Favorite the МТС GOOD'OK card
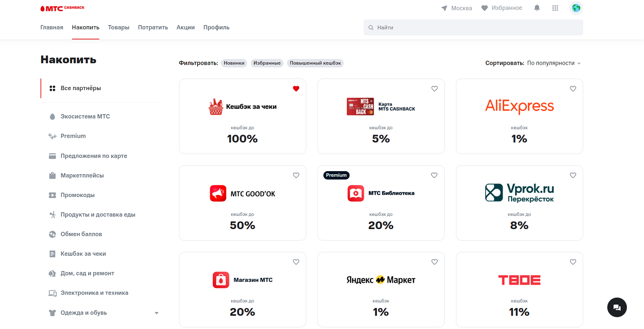Viewport: 644px width, 329px height. 296,175
